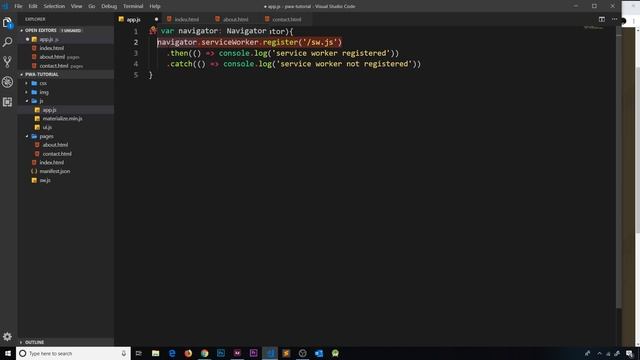
Task: Click the editor vertical scrollbar
Action: click(619, 167)
